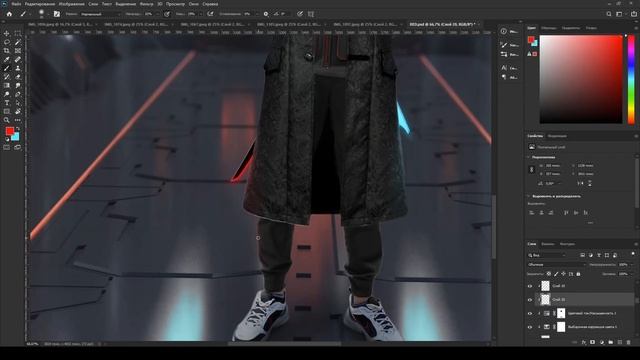This screenshot has height=360, width=640.
Task: Open layer filter type dropdown
Action: [x=546, y=255]
